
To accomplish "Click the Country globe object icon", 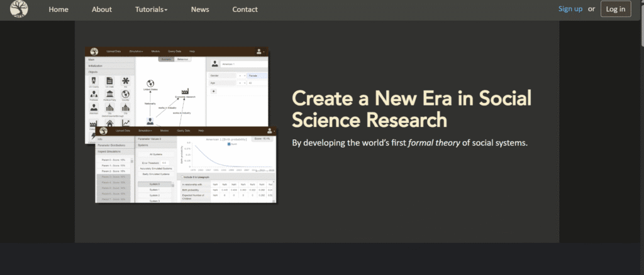I will pos(125,94).
